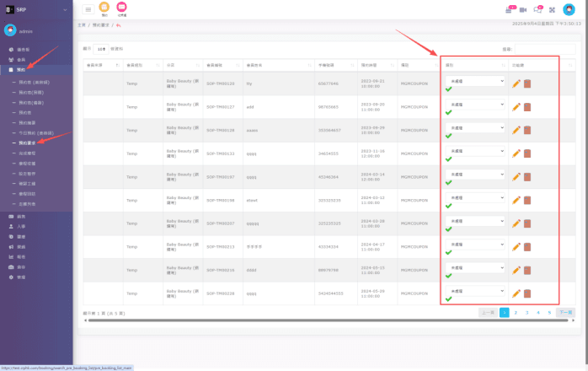Screen dimensions: 588x371
Task: Click the hamburger menu toggle button
Action: tap(88, 8)
